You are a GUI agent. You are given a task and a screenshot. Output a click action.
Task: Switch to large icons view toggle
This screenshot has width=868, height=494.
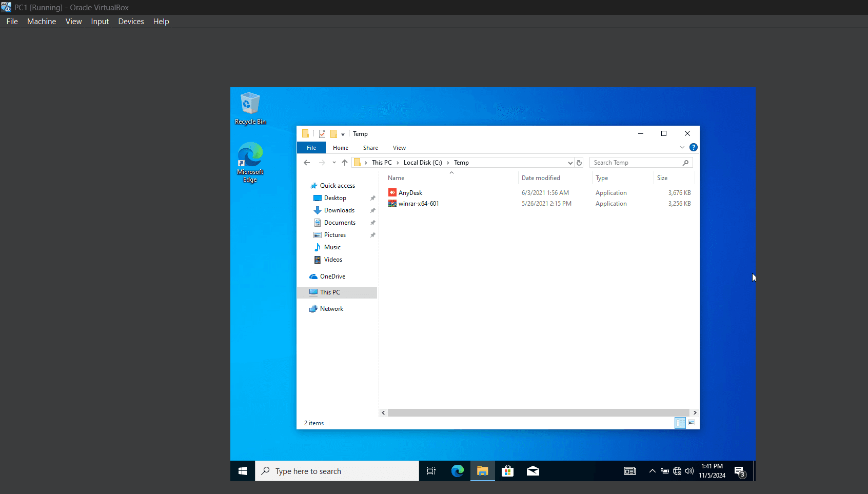(692, 423)
